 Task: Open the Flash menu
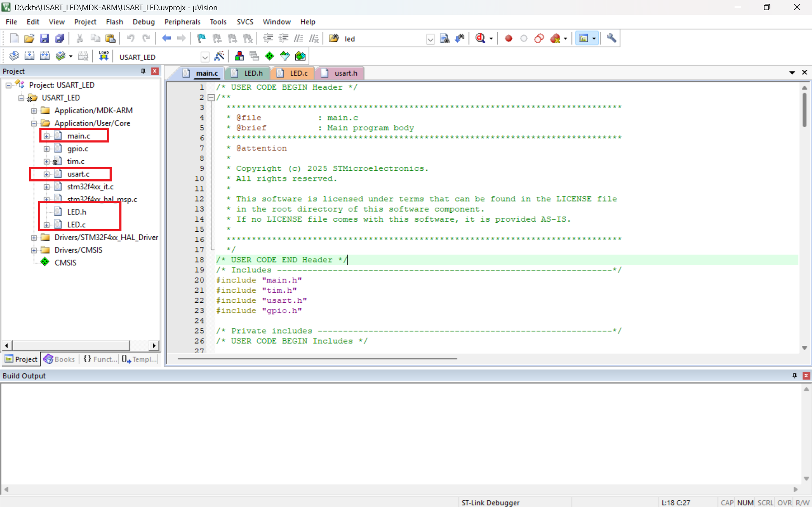pos(114,22)
